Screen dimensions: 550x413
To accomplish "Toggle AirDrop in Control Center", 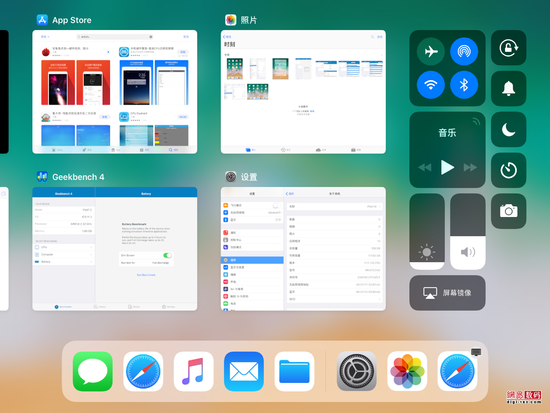I will pos(464,52).
